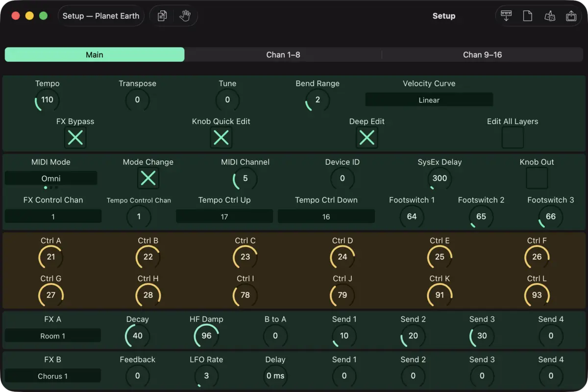
Task: Click FX A Send 1 knob showing 10
Action: [x=344, y=336]
